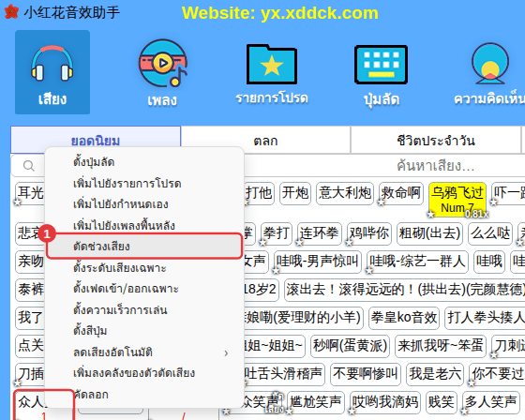Play the 滚出去！滚得远远的 sound button
525x420 pixels.
404,290
